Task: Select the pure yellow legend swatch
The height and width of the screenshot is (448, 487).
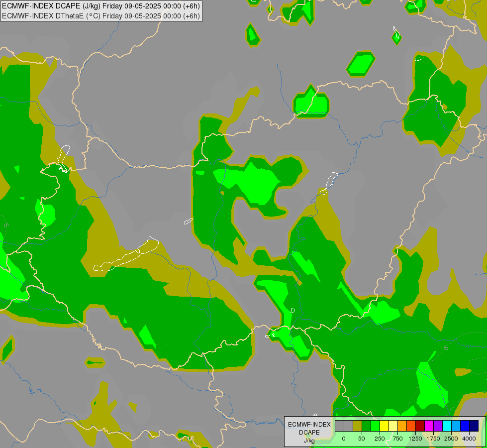Action: (x=384, y=426)
